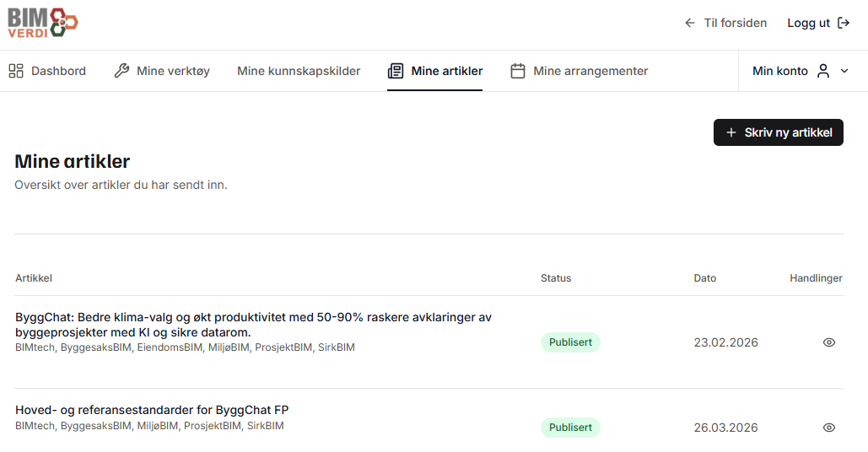Viewport: 868px width, 452px height.
Task: Click the calendar icon for Mine arrangementer
Action: [x=518, y=71]
